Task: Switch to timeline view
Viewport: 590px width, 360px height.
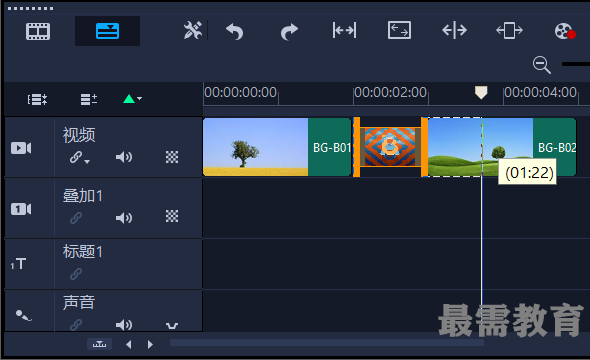Action: pyautogui.click(x=107, y=31)
